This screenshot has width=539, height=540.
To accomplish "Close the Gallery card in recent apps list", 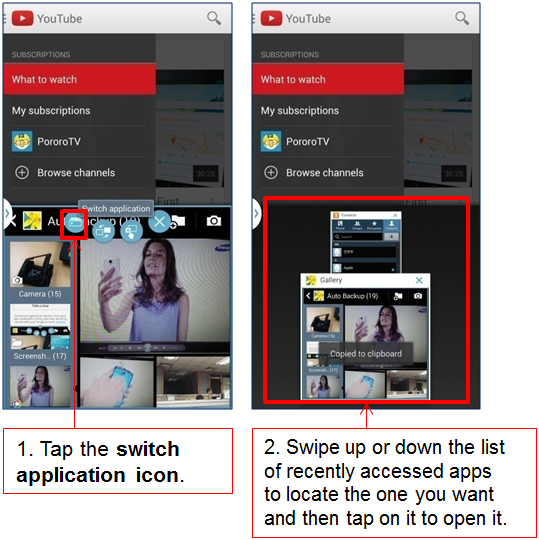I will 419,280.
